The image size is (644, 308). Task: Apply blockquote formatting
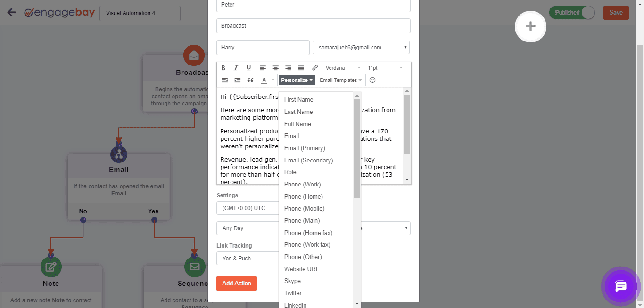(250, 80)
